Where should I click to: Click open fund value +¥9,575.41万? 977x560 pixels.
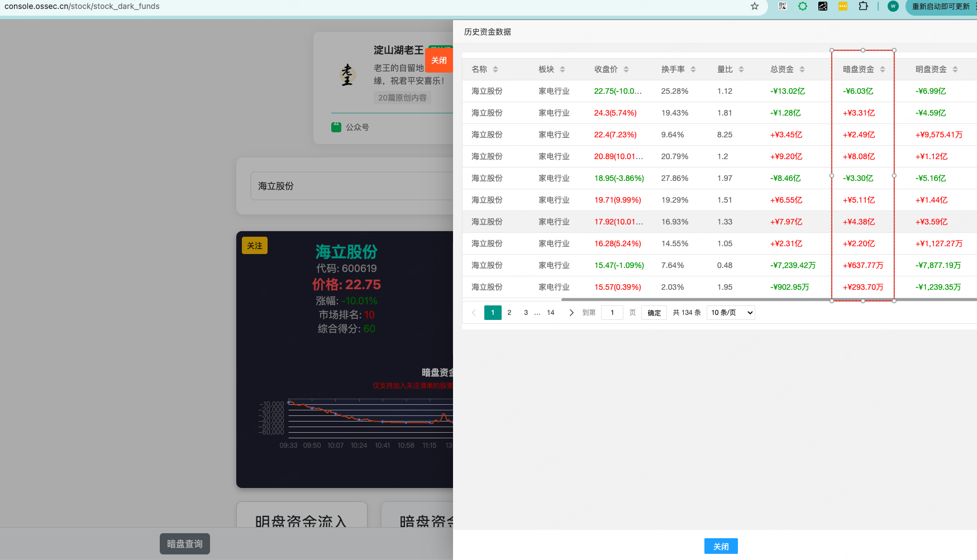point(939,135)
